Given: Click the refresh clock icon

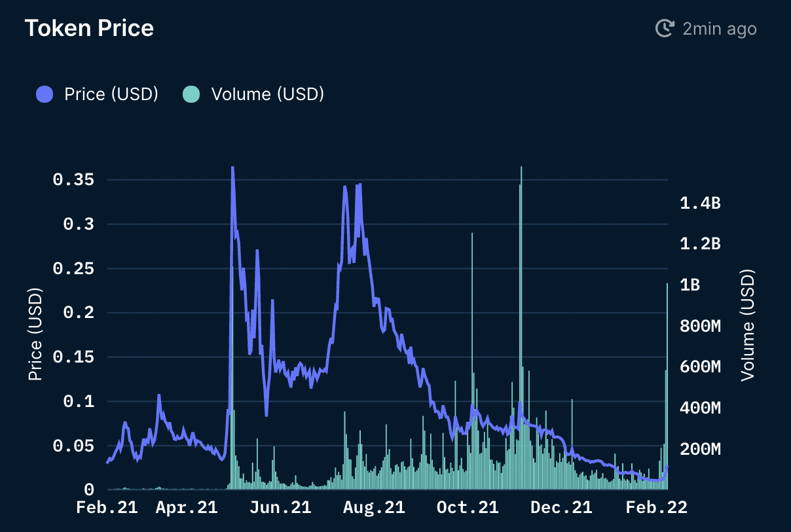Looking at the screenshot, I should [665, 28].
